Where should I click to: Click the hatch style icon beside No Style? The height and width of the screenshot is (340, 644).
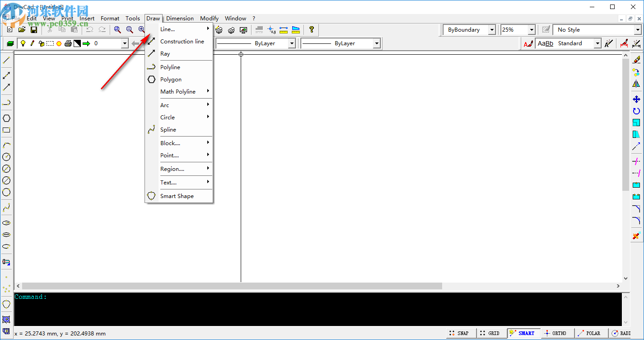click(546, 30)
